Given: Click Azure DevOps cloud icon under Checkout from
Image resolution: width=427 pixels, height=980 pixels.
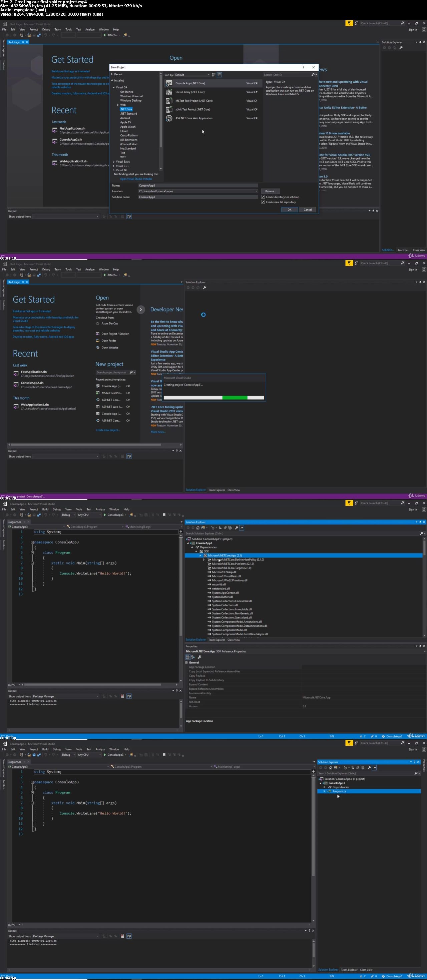Looking at the screenshot, I should [98, 323].
